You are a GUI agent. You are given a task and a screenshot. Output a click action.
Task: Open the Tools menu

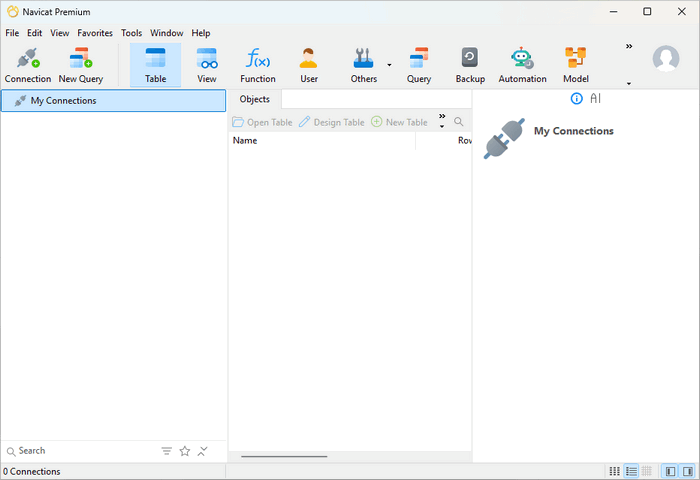(x=131, y=33)
